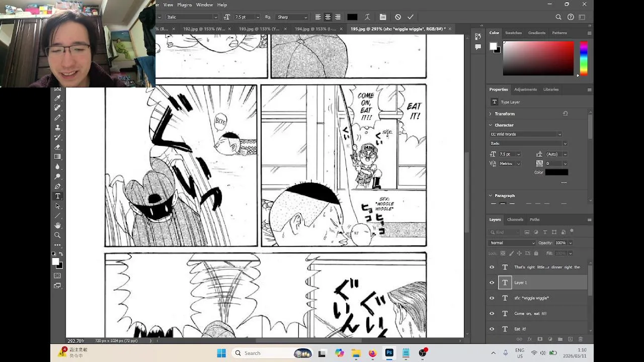
Task: Add layer mask icon
Action: point(539,339)
